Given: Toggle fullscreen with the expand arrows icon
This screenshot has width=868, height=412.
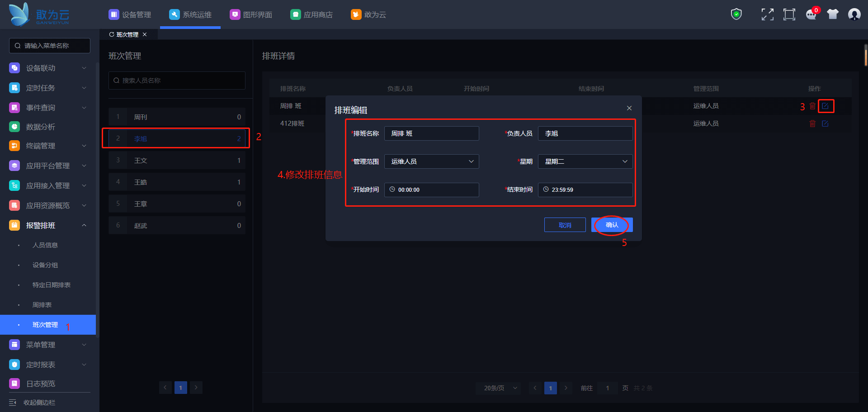Looking at the screenshot, I should [x=767, y=14].
